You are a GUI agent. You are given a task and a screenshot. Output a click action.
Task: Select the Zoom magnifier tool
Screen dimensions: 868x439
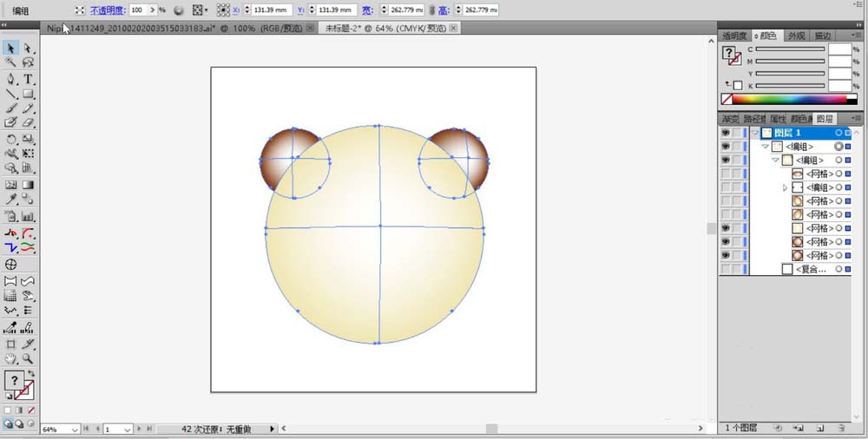[x=28, y=358]
